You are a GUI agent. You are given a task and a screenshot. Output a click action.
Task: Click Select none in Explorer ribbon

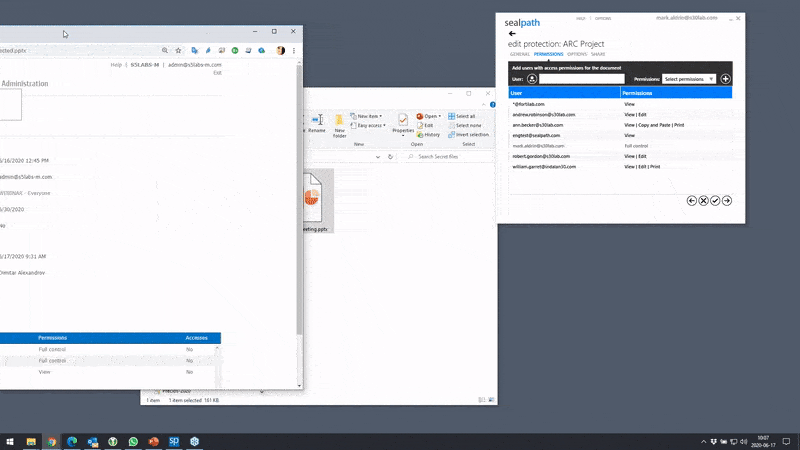465,126
